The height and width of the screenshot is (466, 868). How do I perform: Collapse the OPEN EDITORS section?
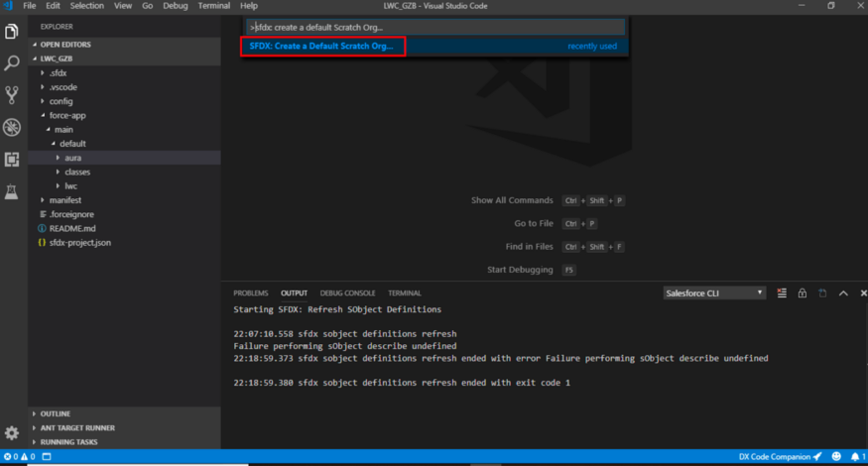point(125,45)
